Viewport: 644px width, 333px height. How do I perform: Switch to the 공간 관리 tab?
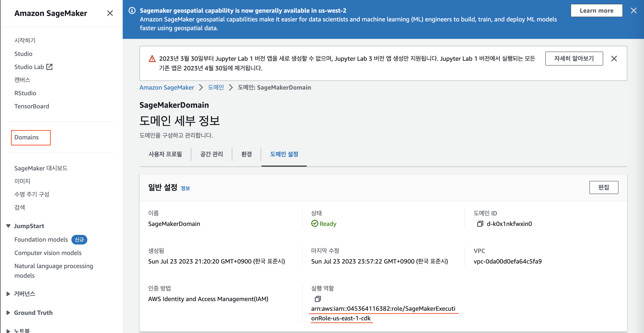point(212,154)
